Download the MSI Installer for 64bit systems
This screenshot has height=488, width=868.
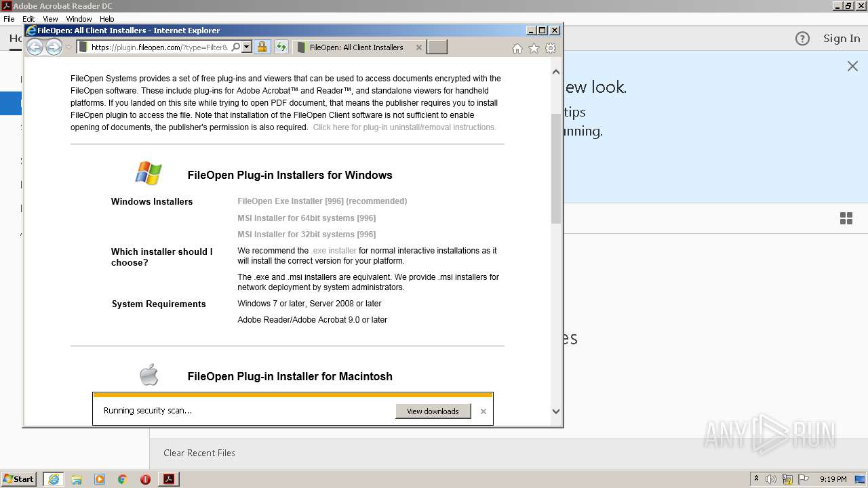pos(307,218)
